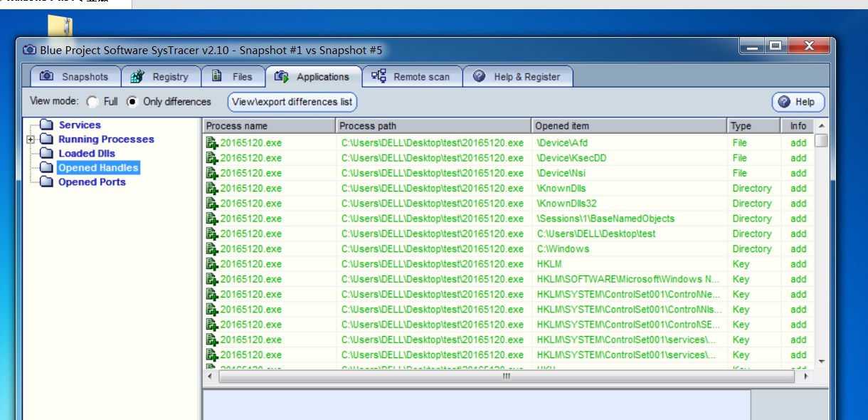The image size is (868, 420).
Task: Click 20165120.exe name in \Device\Nsi row
Action: pos(250,173)
